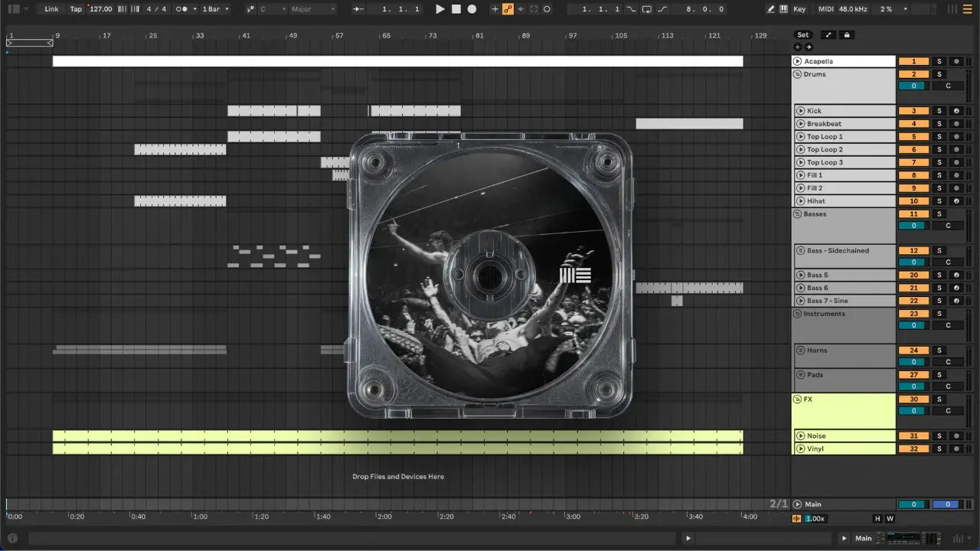Solo the Top Loop 1 track
The height and width of the screenshot is (551, 980).
(x=939, y=137)
